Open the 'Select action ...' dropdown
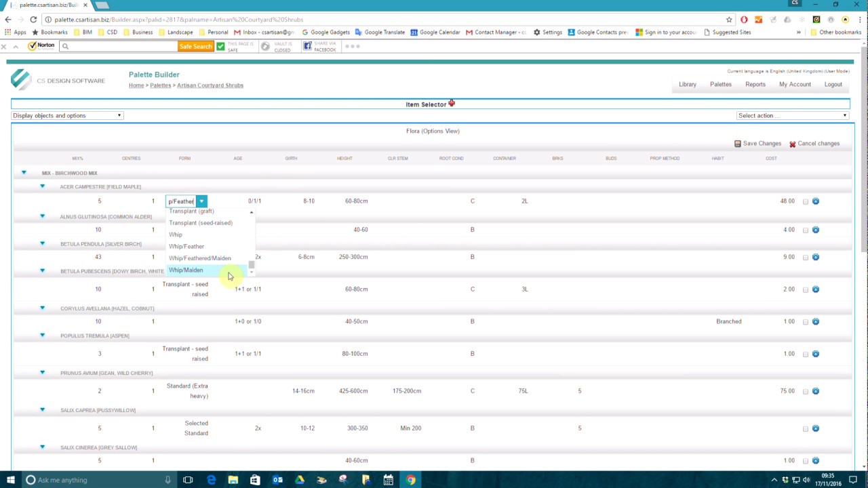This screenshot has width=868, height=488. (793, 116)
